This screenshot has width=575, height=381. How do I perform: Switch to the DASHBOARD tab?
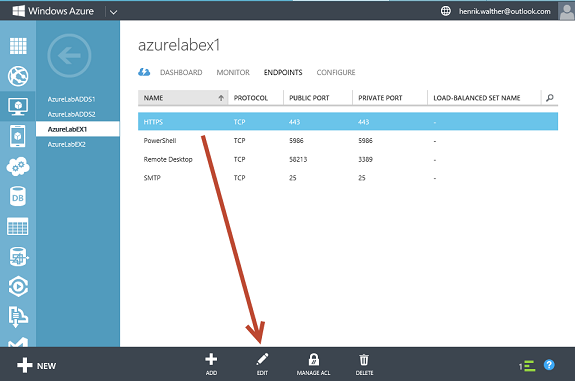click(x=181, y=72)
